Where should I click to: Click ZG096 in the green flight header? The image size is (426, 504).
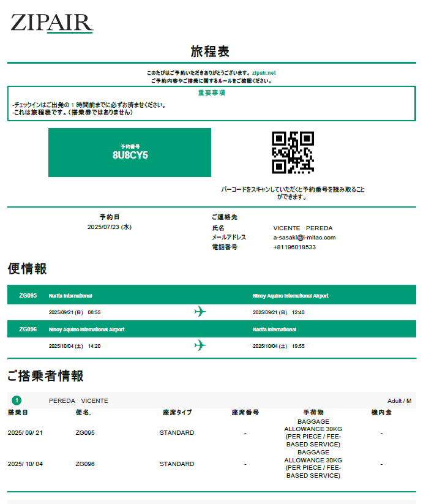tap(28, 329)
